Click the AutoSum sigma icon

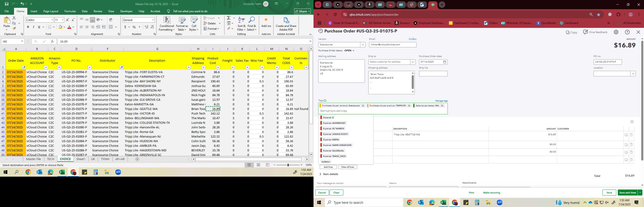click(229, 18)
